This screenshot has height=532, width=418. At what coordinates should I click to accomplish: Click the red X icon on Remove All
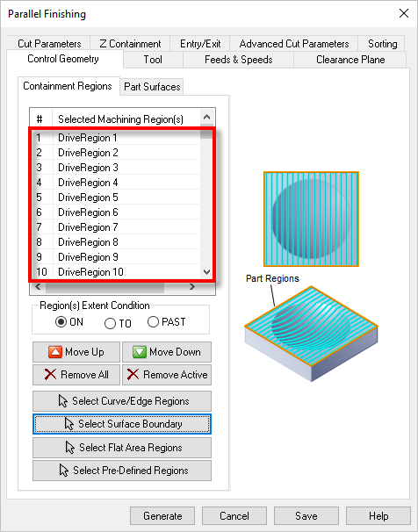(51, 375)
